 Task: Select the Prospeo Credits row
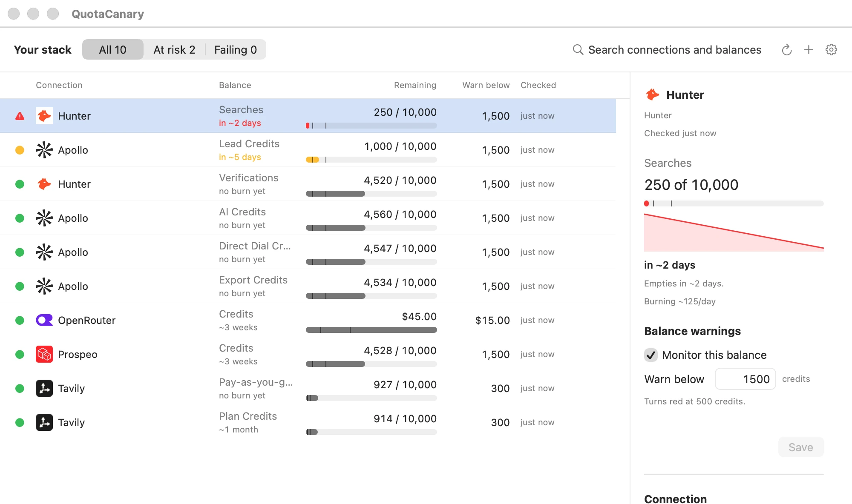tap(308, 354)
